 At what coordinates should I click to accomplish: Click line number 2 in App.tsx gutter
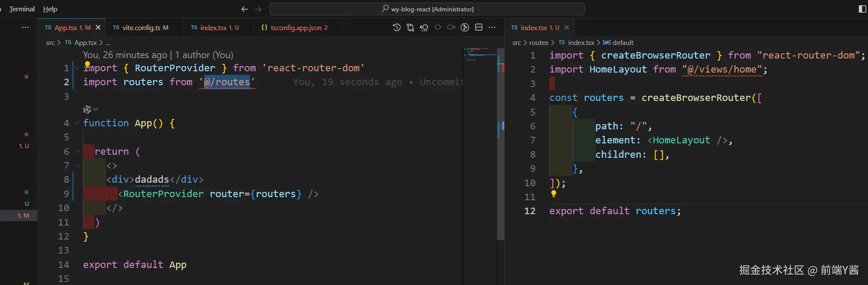[x=66, y=82]
